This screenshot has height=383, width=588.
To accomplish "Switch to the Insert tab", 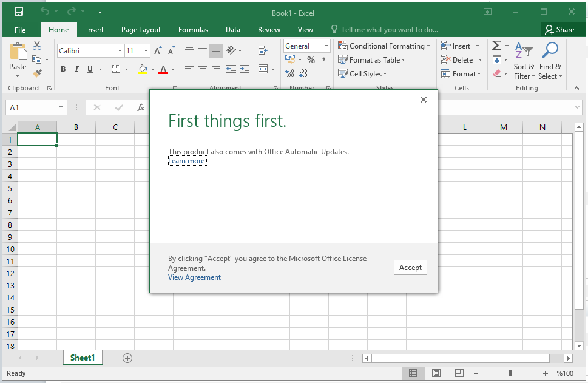I will 95,30.
